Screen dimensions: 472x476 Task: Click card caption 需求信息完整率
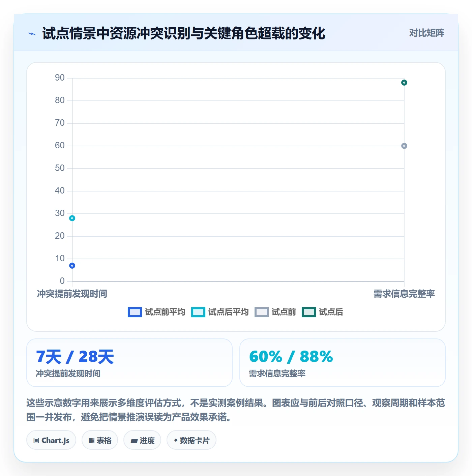(277, 374)
